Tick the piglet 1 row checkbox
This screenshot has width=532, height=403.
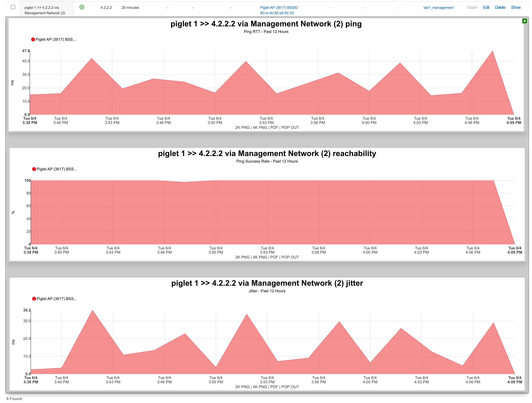click(13, 7)
